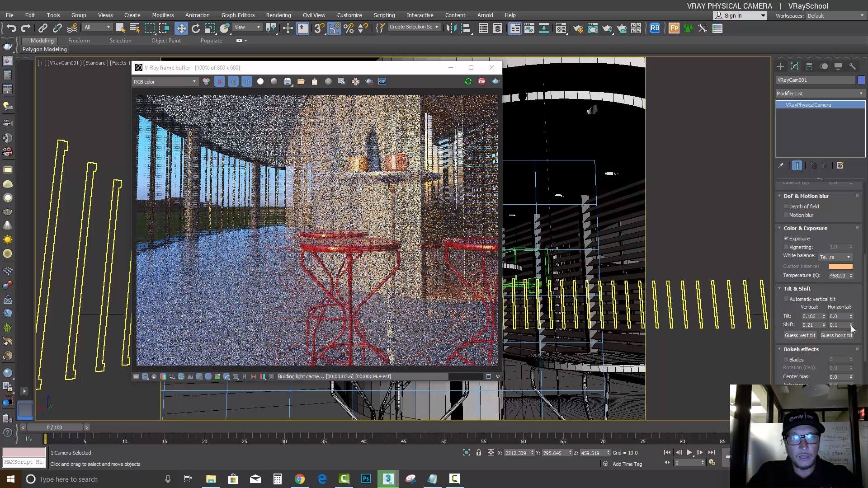This screenshot has width=868, height=488.
Task: Launch Google Chrome from taskbar
Action: pyautogui.click(x=299, y=479)
